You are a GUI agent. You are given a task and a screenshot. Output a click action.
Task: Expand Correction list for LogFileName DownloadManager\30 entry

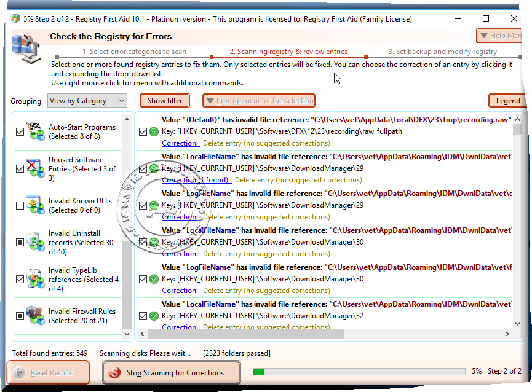[180, 291]
